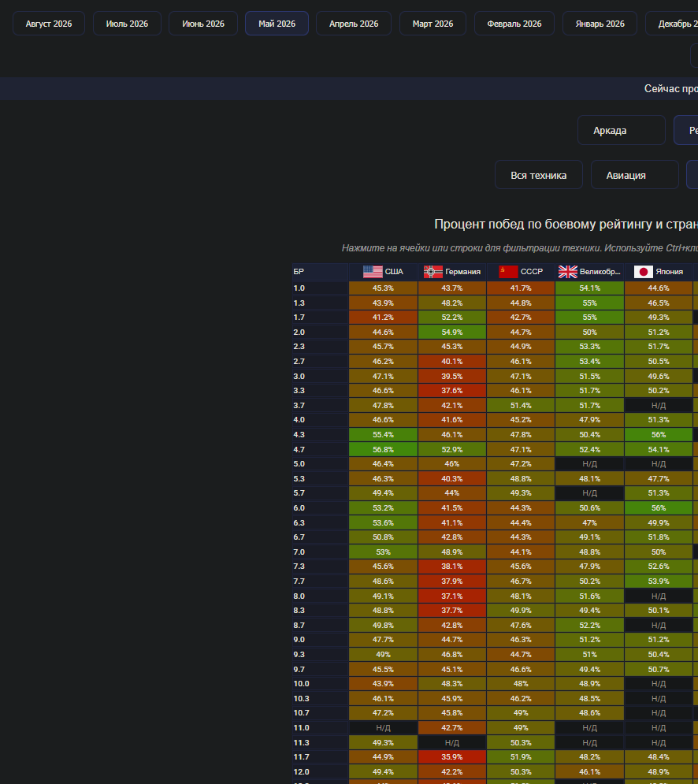
Task: Click Japan 52.6% cell at BR 7.3
Action: 659,567
